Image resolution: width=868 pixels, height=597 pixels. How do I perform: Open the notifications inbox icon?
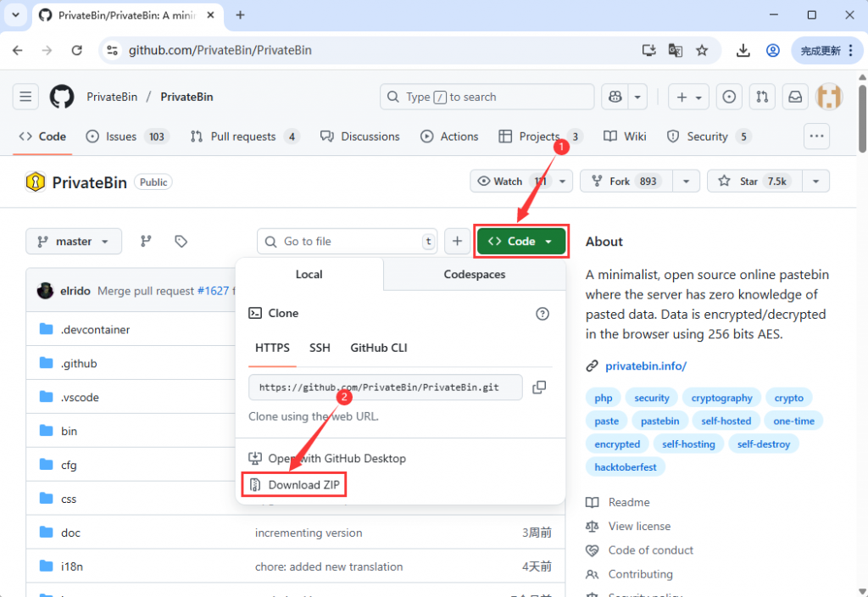795,97
